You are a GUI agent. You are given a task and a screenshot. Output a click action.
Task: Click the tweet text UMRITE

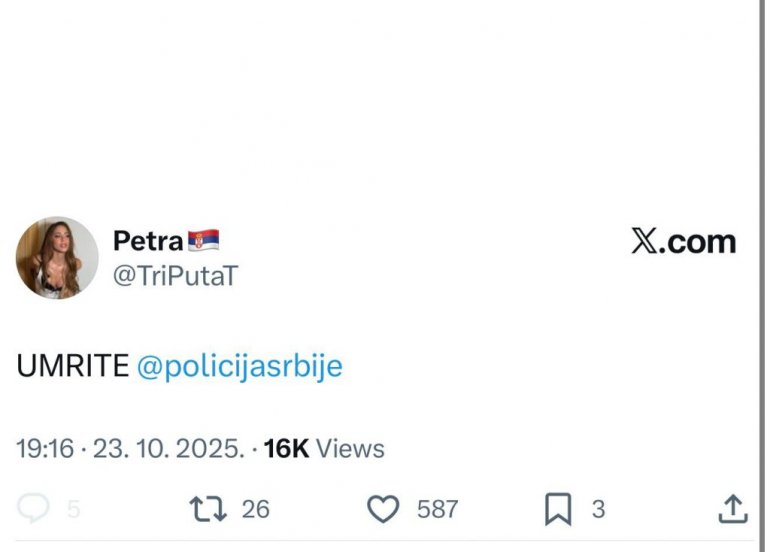[72, 366]
